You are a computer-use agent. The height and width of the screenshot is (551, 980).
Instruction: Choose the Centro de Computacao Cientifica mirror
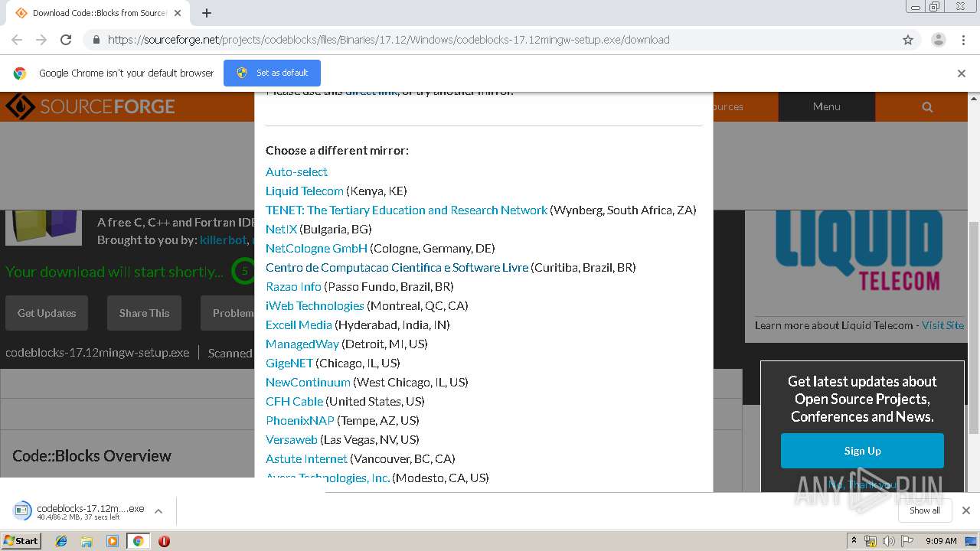tap(397, 267)
